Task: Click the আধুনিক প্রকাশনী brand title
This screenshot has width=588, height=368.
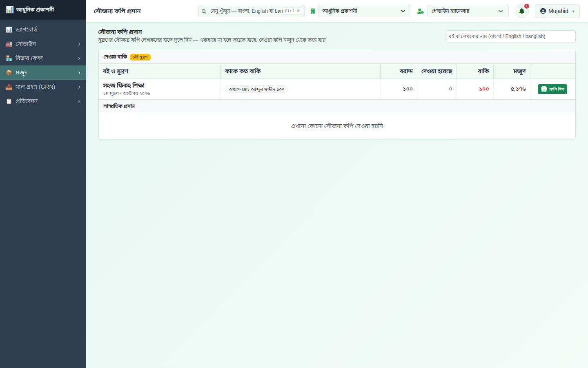Action: point(35,9)
